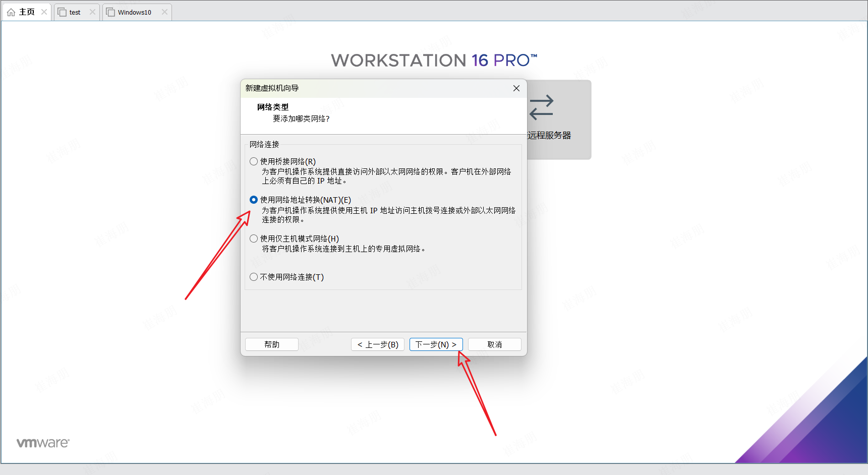Cancel the wizard with 取消 button
The height and width of the screenshot is (475, 868).
coord(494,344)
